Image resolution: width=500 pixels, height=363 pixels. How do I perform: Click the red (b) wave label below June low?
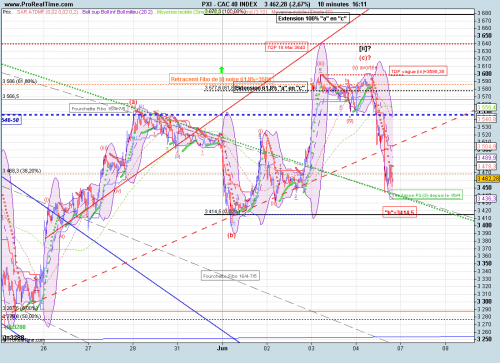pos(231,235)
